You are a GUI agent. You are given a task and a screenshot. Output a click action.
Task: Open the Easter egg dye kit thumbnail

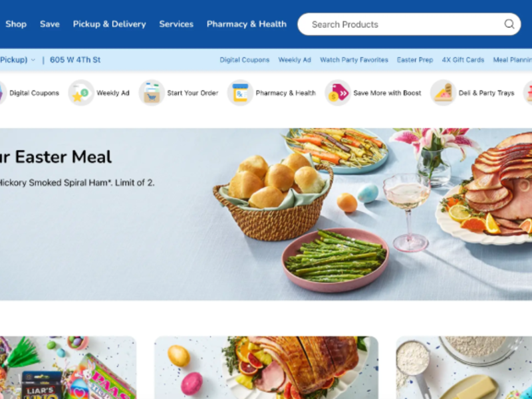point(68,368)
